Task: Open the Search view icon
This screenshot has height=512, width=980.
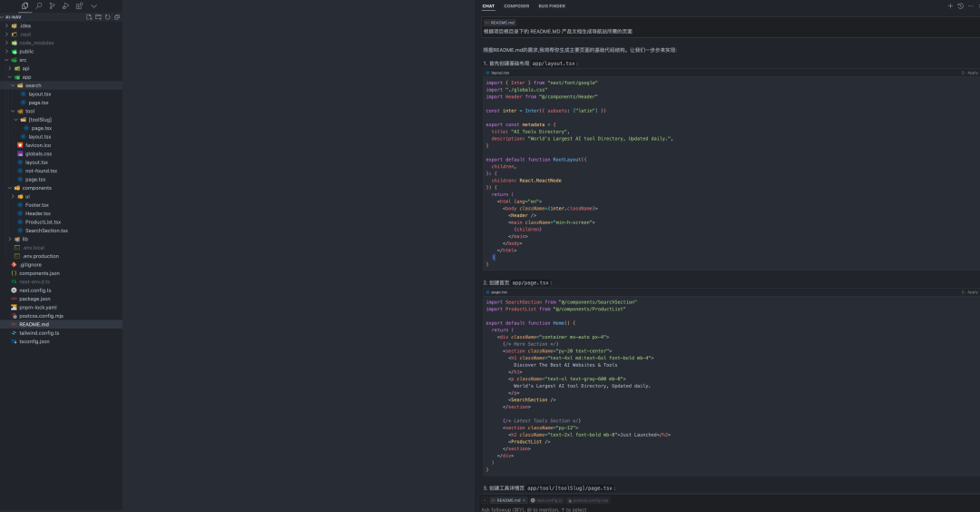Action: [x=39, y=5]
